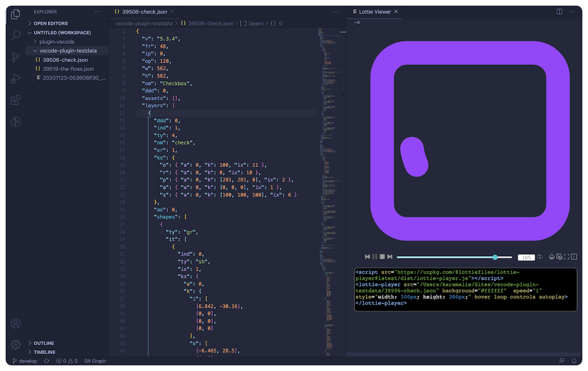Viewport: 588px width, 371px height.
Task: Open Git Graph from the status bar
Action: coord(95,361)
